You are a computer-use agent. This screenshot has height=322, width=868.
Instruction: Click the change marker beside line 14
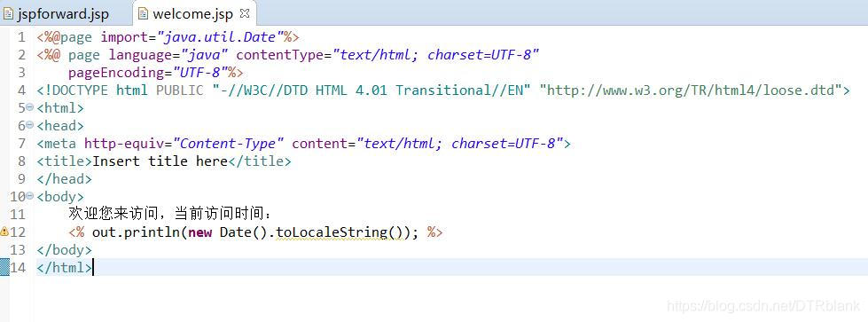[4, 267]
